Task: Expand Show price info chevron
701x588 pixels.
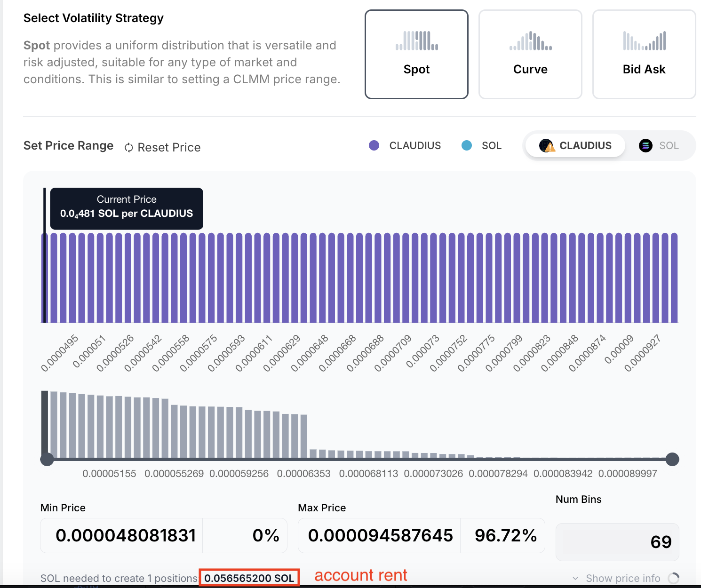Action: [575, 578]
